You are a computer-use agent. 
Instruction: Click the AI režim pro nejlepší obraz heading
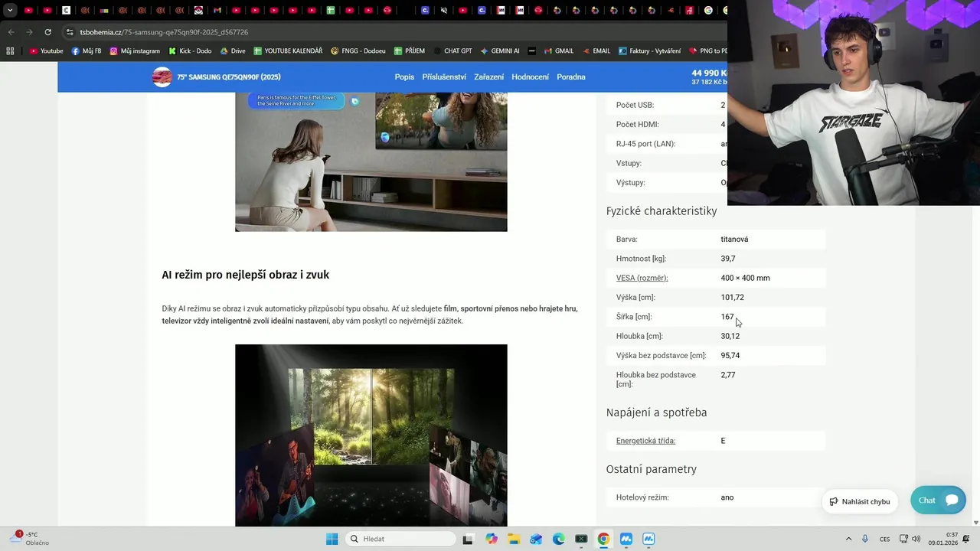click(245, 275)
